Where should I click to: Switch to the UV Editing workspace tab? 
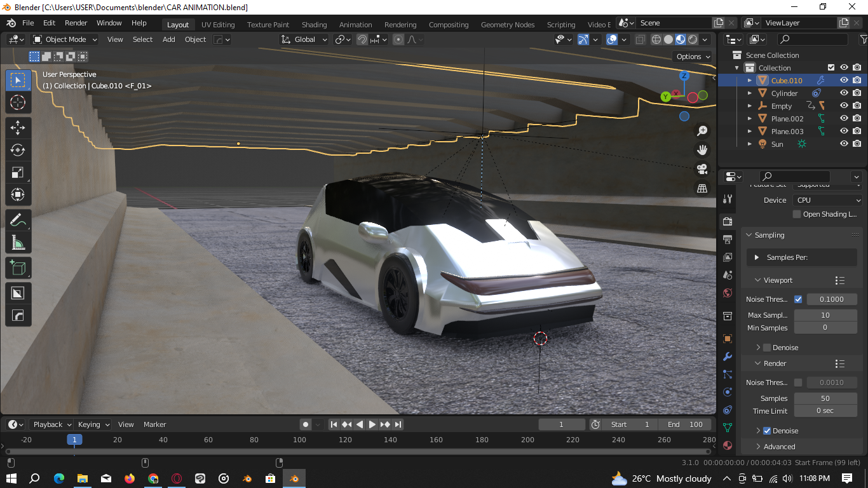pyautogui.click(x=218, y=25)
